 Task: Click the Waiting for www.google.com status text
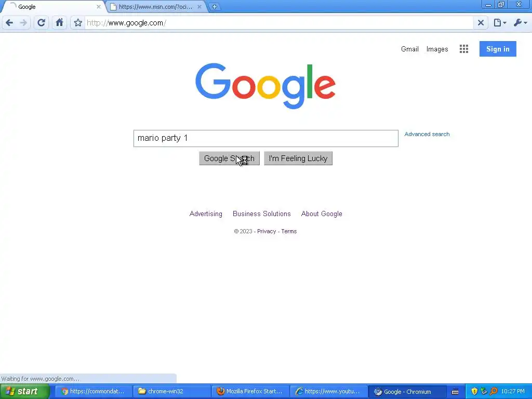pyautogui.click(x=41, y=379)
